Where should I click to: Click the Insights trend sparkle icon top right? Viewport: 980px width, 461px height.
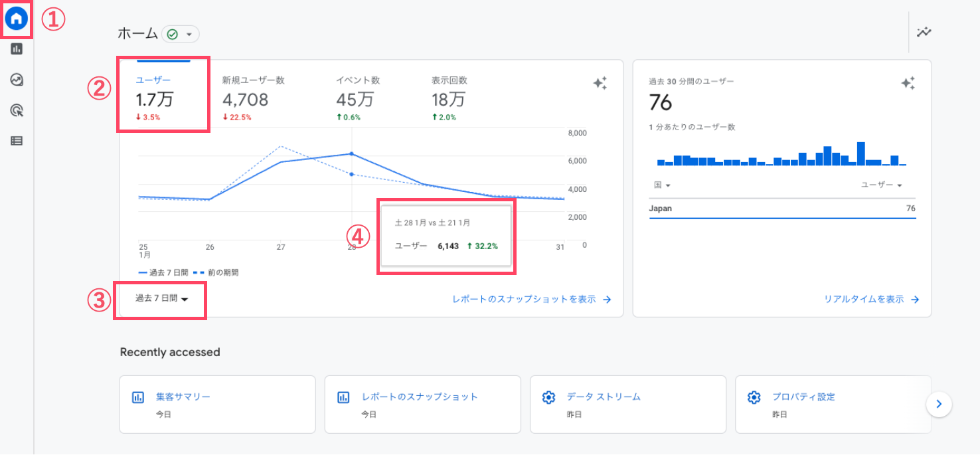pyautogui.click(x=924, y=32)
